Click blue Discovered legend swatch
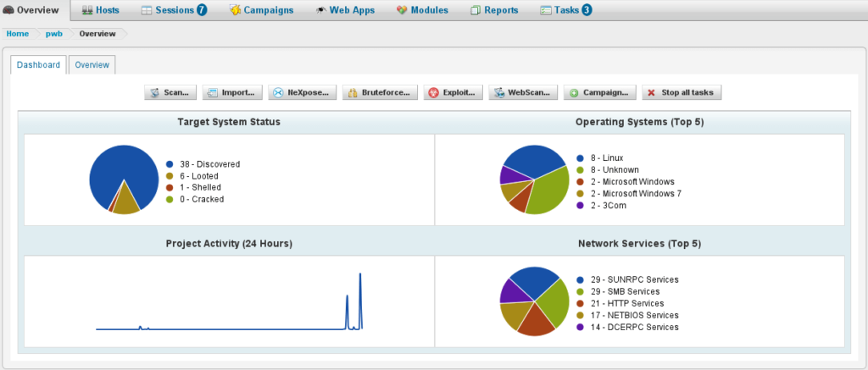This screenshot has width=868, height=370. point(170,164)
